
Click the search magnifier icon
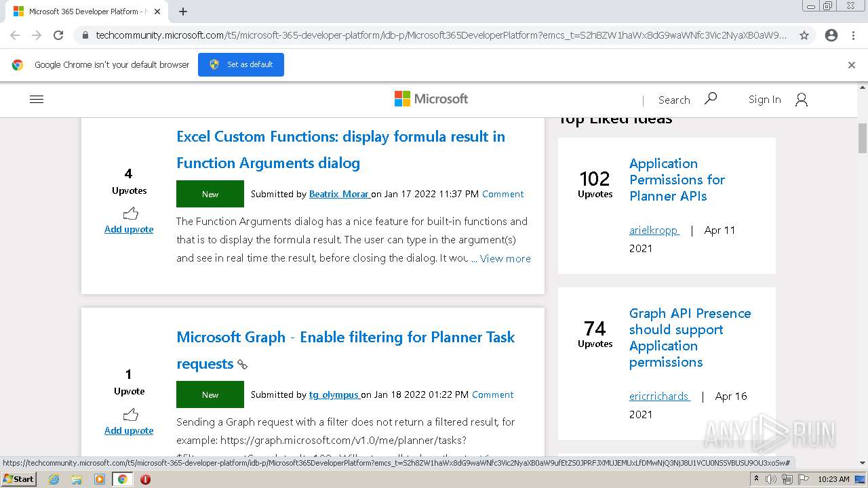point(711,99)
